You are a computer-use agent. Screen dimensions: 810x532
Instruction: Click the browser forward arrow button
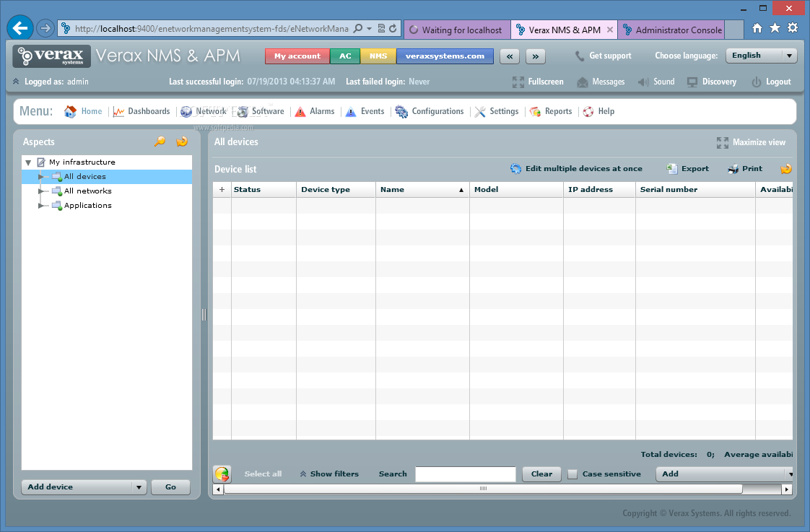click(45, 28)
